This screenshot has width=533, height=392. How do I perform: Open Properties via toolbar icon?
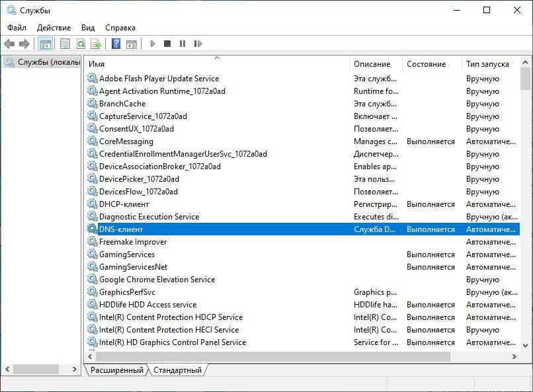(x=65, y=44)
